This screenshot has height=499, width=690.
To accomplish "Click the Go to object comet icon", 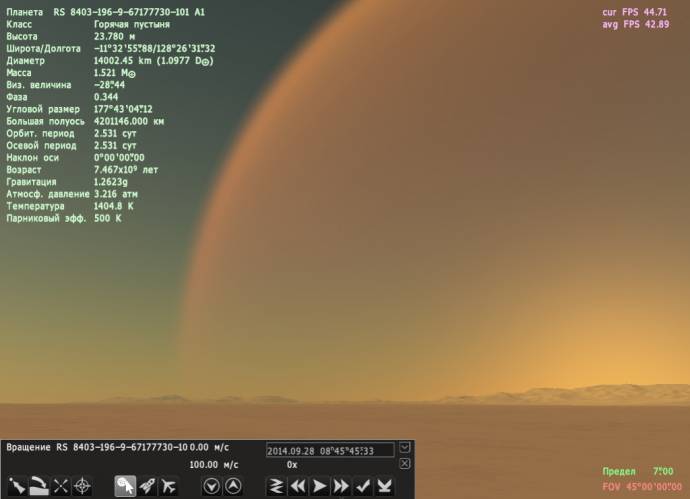I will (17, 486).
